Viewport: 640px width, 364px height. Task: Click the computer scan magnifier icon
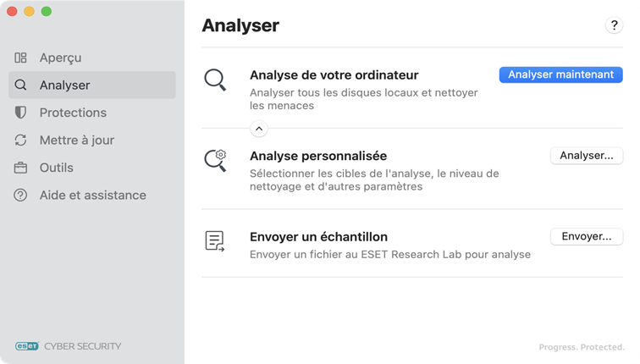215,80
